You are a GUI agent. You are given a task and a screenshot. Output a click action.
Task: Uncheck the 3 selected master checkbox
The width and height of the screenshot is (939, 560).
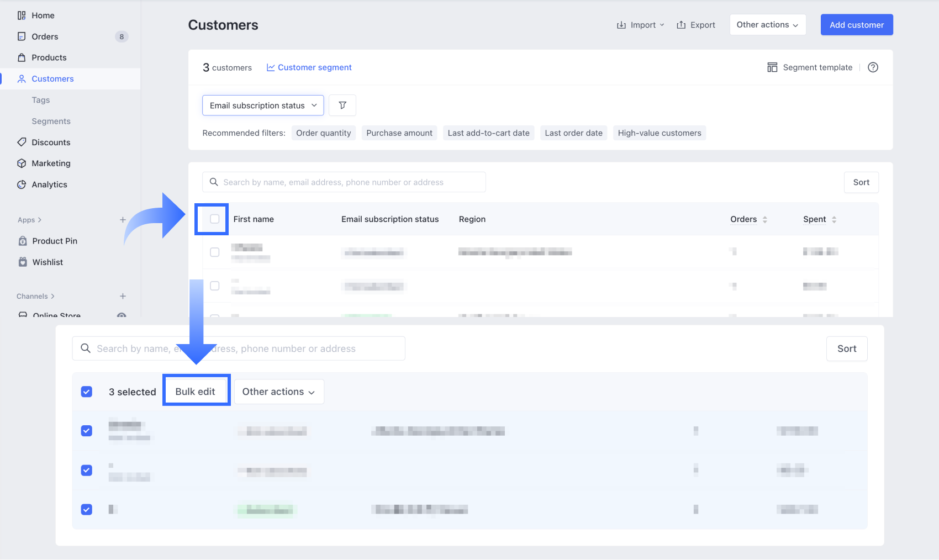click(x=87, y=392)
